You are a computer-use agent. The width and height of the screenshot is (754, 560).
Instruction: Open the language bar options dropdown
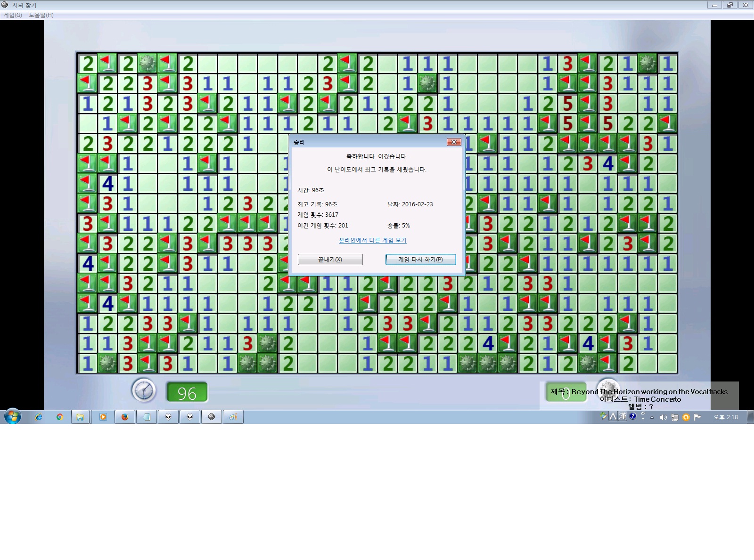coord(643,418)
